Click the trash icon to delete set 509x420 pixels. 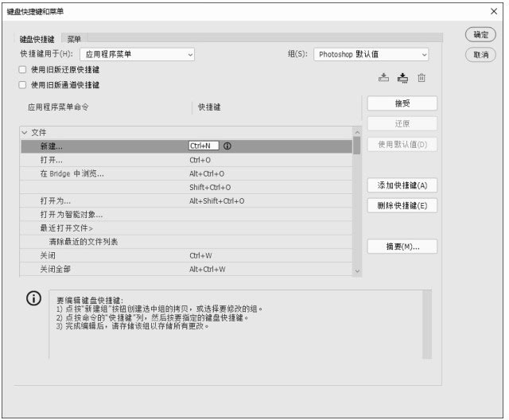[x=422, y=77]
